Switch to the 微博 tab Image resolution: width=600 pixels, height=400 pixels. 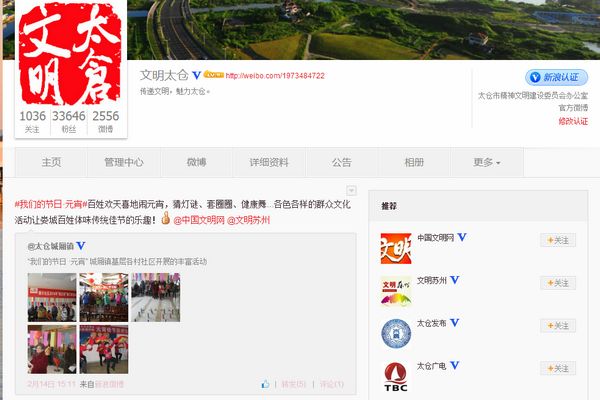tap(196, 162)
